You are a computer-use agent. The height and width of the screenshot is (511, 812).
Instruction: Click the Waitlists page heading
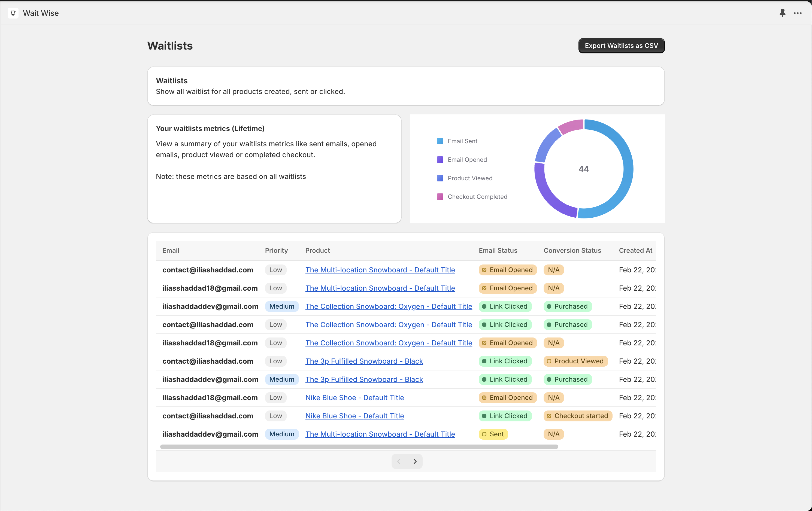coord(170,45)
